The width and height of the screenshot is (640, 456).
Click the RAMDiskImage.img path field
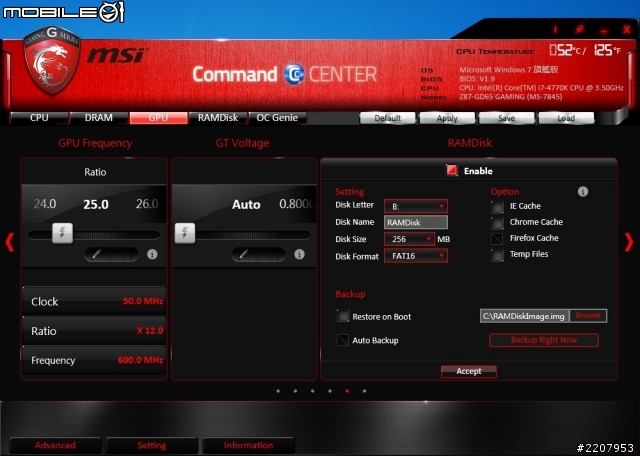(x=524, y=316)
